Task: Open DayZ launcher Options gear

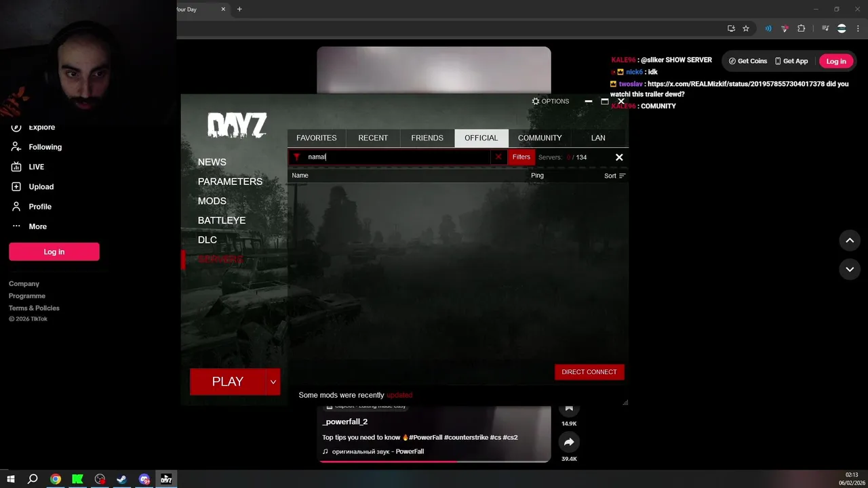Action: click(x=550, y=101)
